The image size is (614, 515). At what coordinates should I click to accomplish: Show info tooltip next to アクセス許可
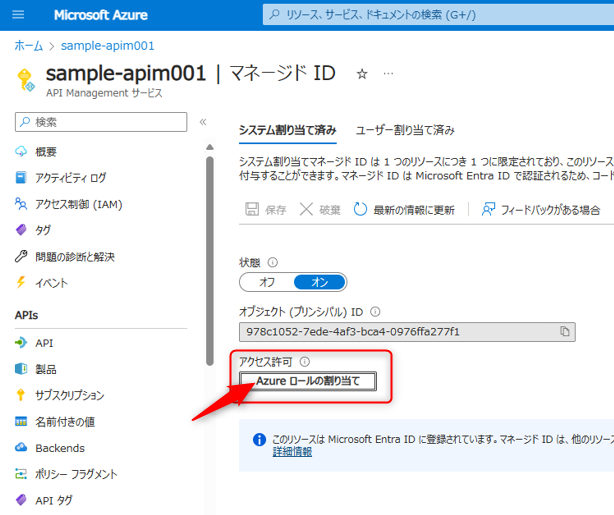(305, 362)
